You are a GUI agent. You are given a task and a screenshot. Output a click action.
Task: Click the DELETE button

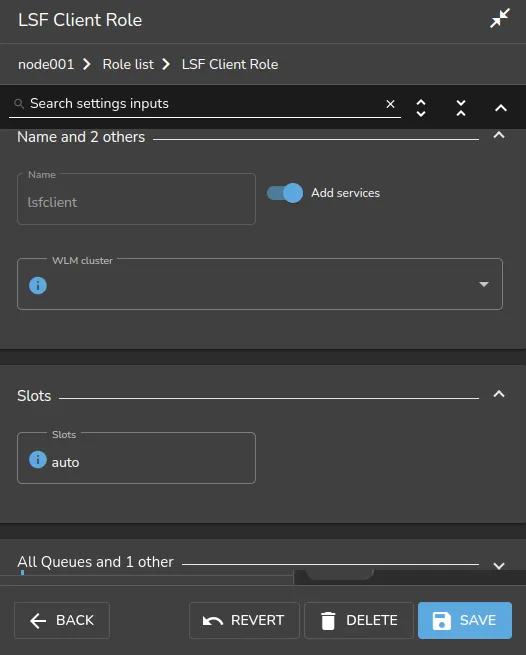[x=358, y=620]
